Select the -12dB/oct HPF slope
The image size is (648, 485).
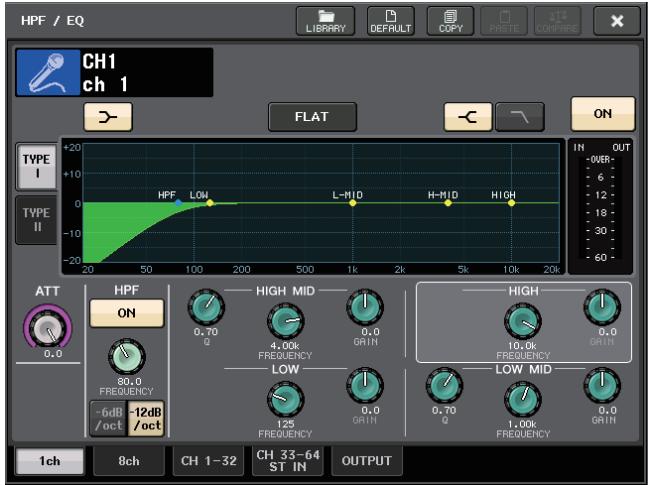tap(146, 419)
